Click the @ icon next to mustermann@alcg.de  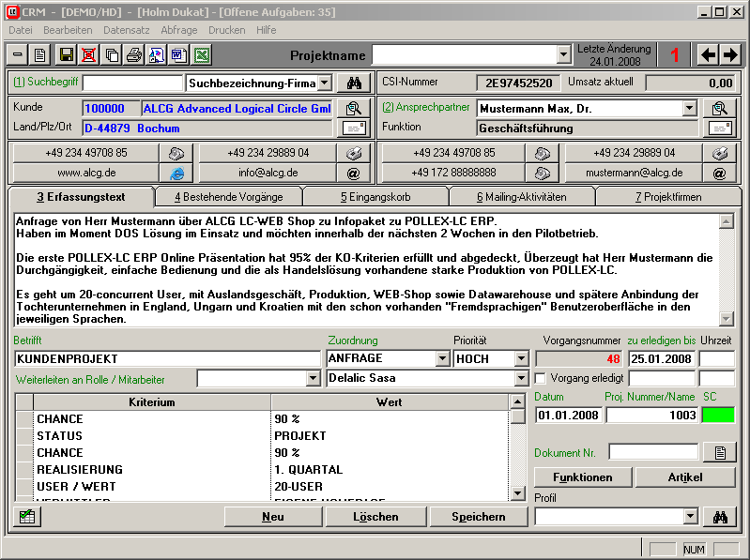click(x=721, y=173)
